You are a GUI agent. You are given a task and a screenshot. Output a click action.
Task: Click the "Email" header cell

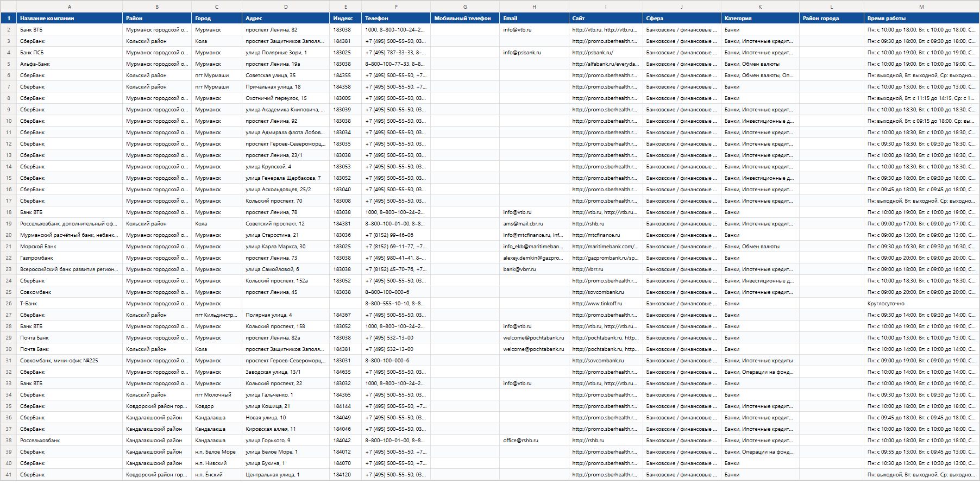[x=534, y=18]
